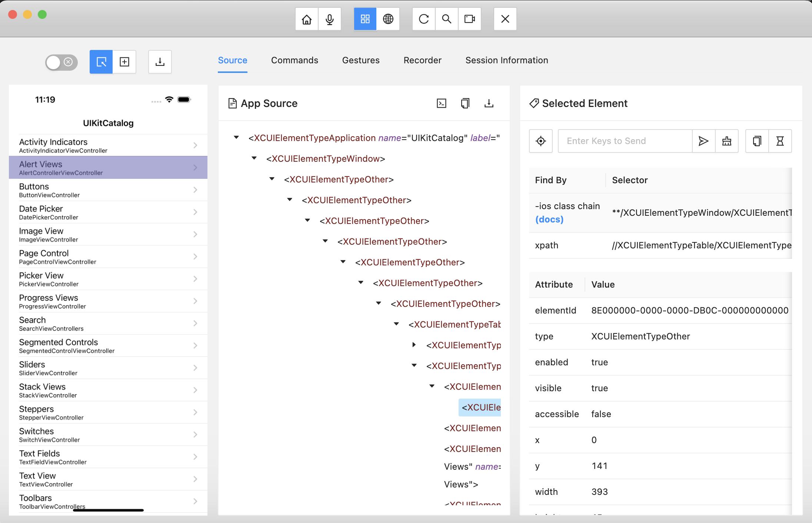Enable select elements mode
This screenshot has height=523, width=812.
(101, 62)
